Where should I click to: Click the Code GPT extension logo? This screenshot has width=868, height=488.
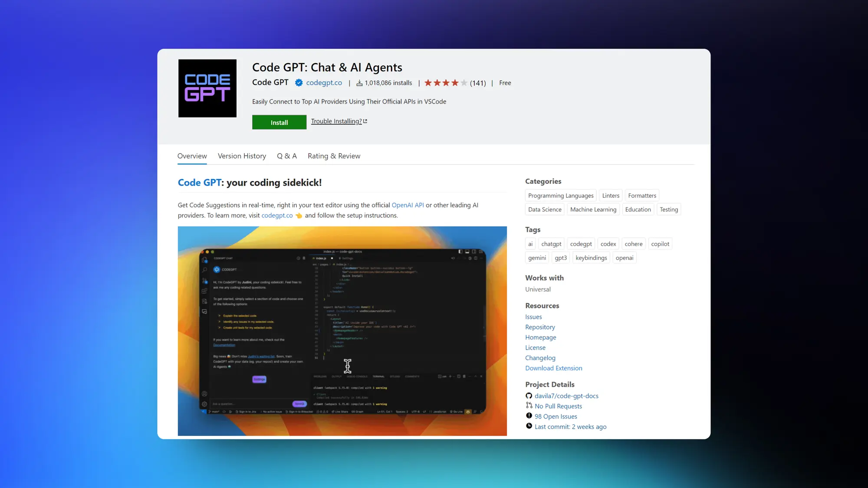click(207, 88)
